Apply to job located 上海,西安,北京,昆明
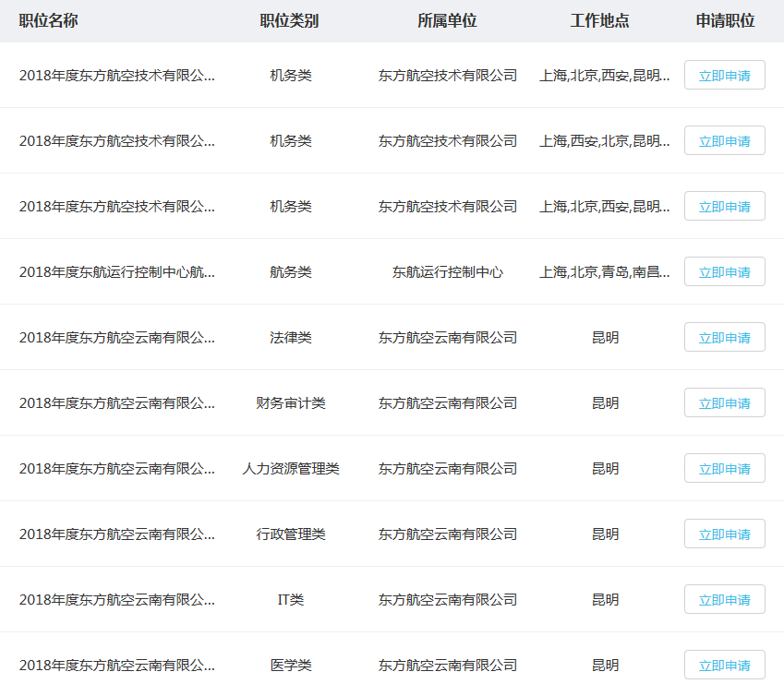 (724, 141)
